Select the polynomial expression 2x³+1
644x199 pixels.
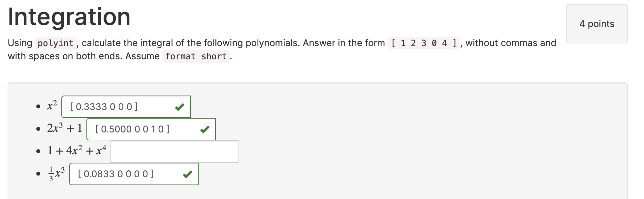(64, 128)
